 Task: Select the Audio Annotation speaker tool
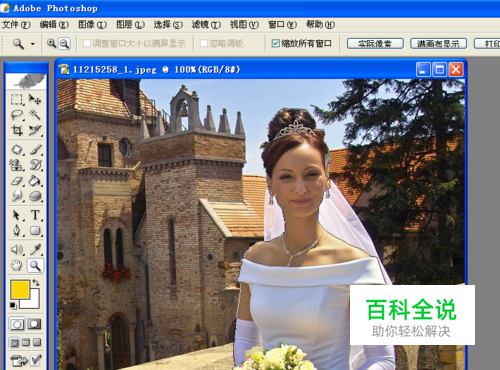17,250
